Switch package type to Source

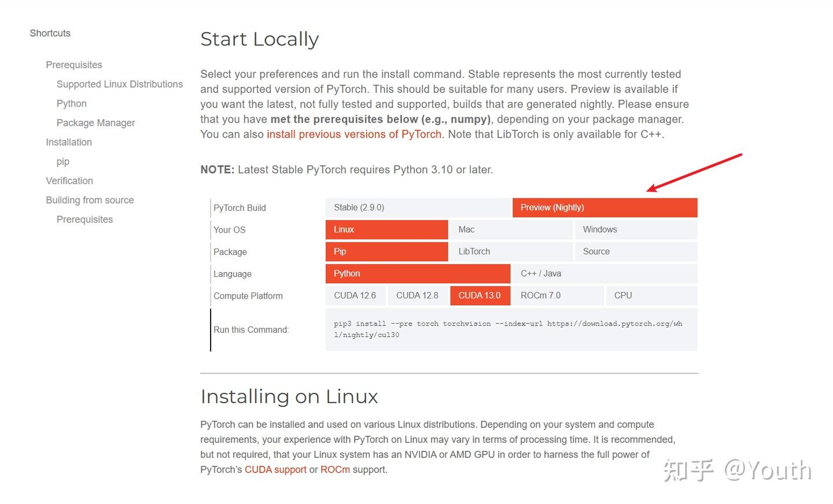[636, 251]
